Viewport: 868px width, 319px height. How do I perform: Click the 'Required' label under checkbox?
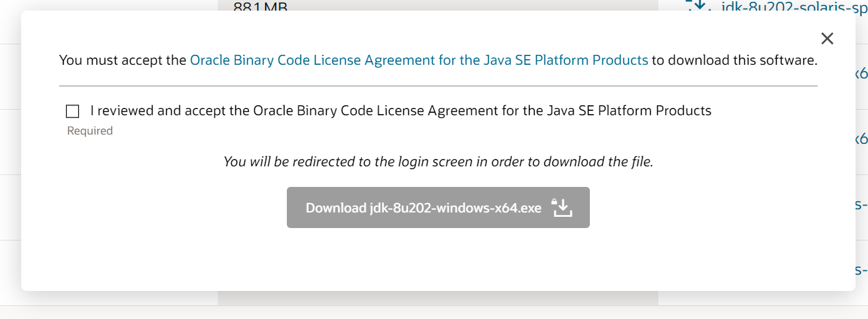(90, 131)
